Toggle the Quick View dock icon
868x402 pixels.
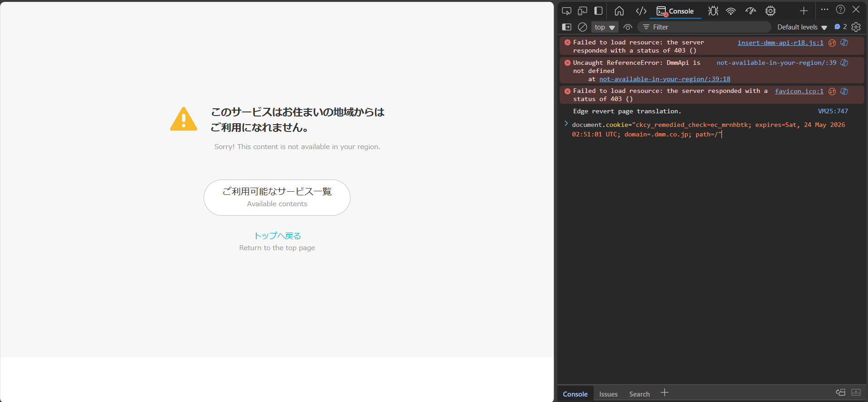pos(841,392)
